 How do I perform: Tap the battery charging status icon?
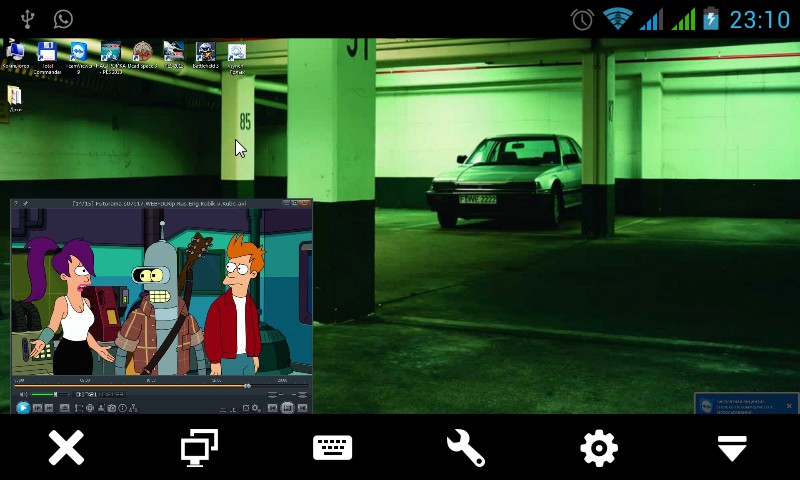tap(711, 19)
